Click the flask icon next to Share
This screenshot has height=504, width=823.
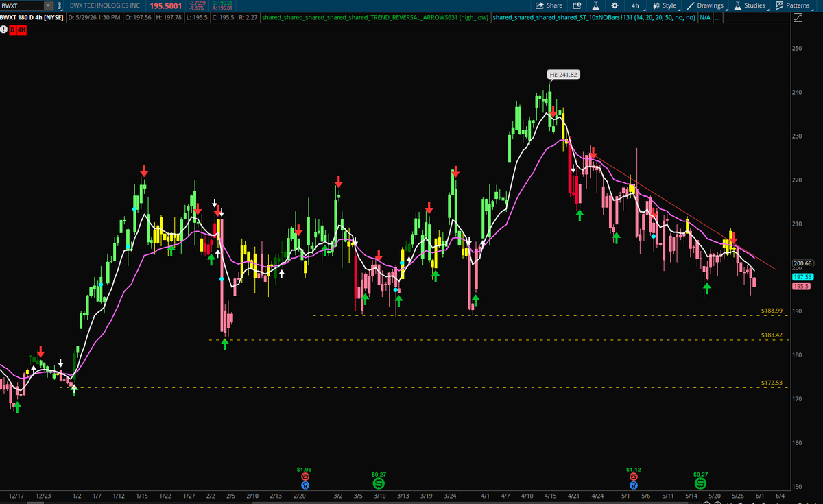click(596, 5)
